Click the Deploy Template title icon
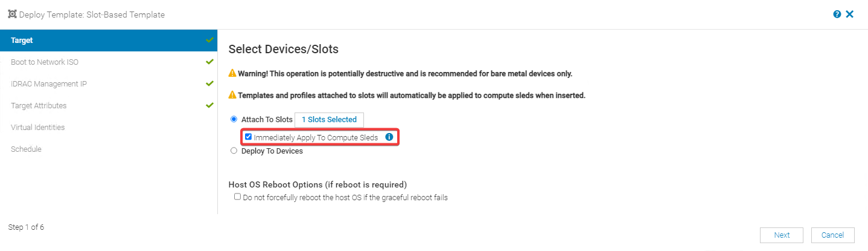The height and width of the screenshot is (251, 868). [12, 14]
